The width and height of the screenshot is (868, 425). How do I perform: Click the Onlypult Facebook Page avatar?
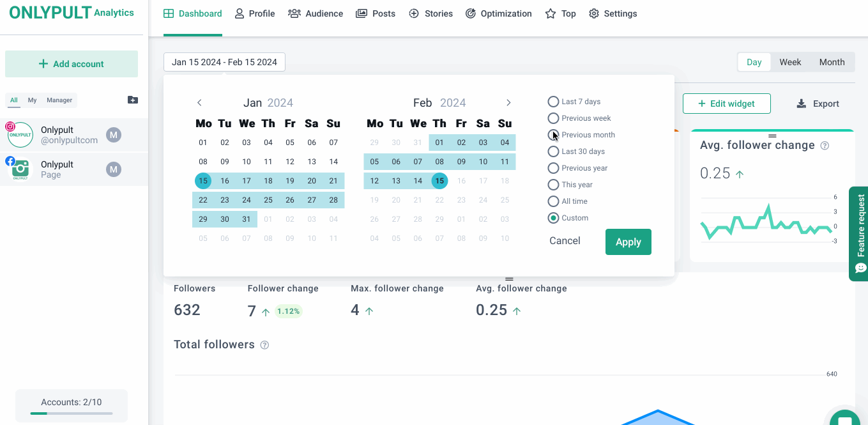pos(20,169)
